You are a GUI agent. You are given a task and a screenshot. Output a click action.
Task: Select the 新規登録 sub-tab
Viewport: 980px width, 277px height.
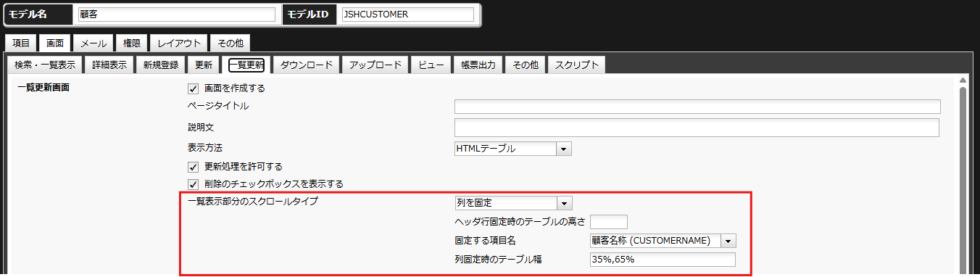coord(161,65)
